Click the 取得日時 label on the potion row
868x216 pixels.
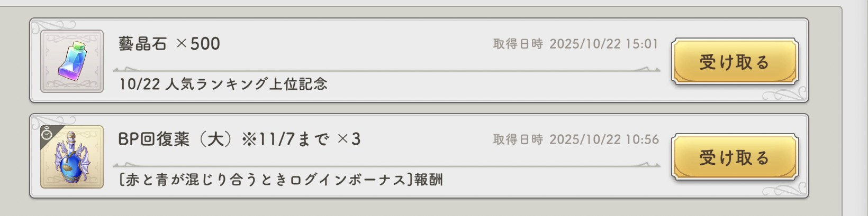518,139
